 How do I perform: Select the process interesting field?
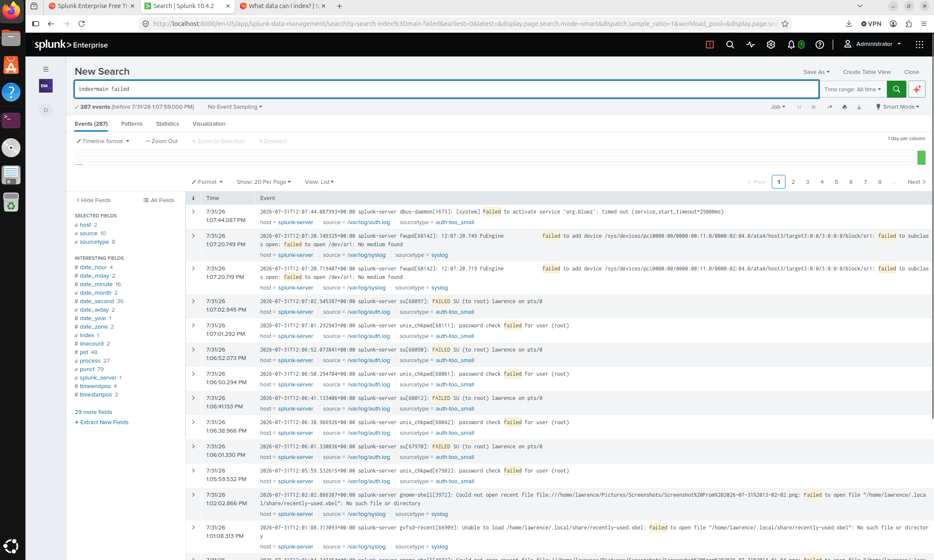pyautogui.click(x=90, y=361)
